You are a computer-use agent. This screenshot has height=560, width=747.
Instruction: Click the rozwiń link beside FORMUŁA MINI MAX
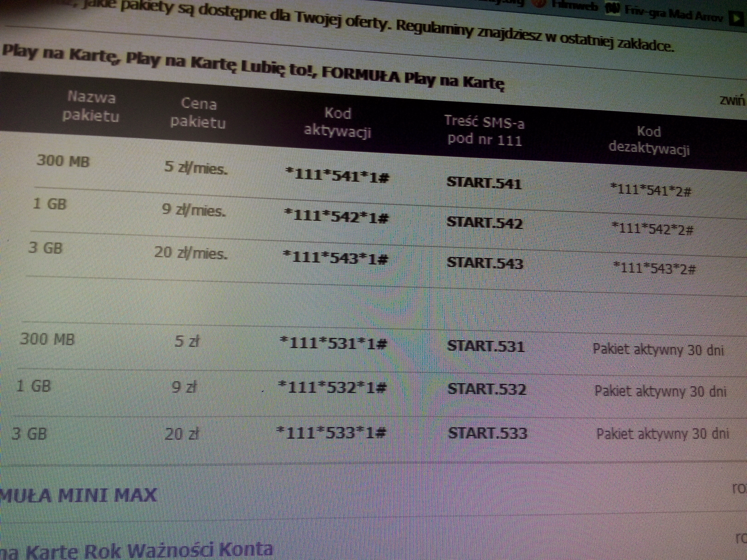pos(740,488)
